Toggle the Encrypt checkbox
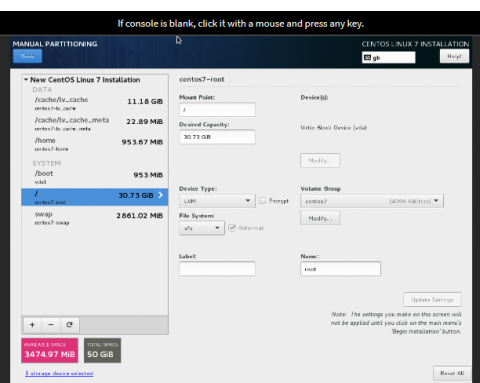This screenshot has height=383, width=480. [x=263, y=201]
